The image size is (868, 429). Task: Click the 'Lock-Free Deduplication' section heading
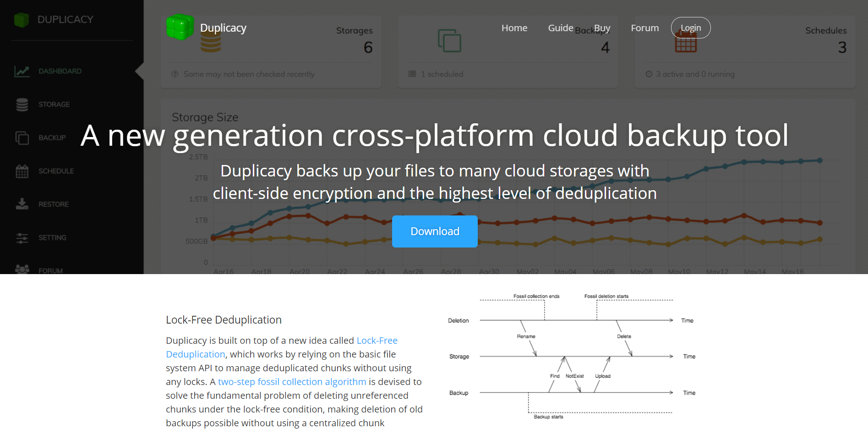[224, 320]
